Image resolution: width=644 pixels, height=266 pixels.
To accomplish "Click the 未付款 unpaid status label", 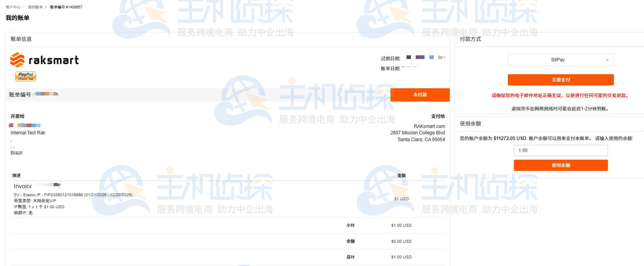I will (420, 95).
